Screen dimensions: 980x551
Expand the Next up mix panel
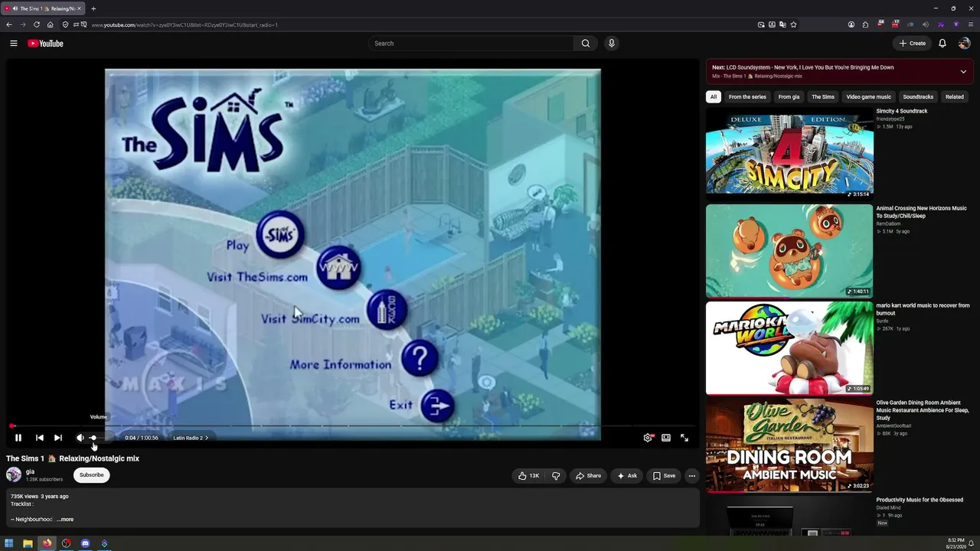click(x=963, y=72)
